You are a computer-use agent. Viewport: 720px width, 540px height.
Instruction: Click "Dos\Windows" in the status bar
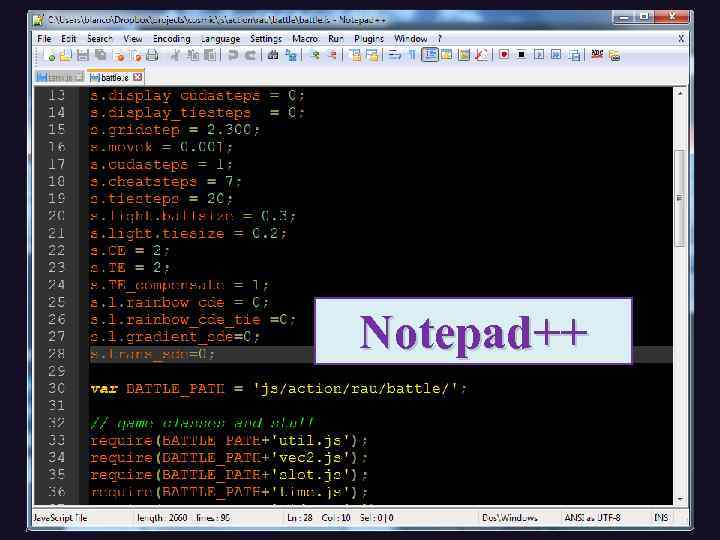click(x=510, y=518)
